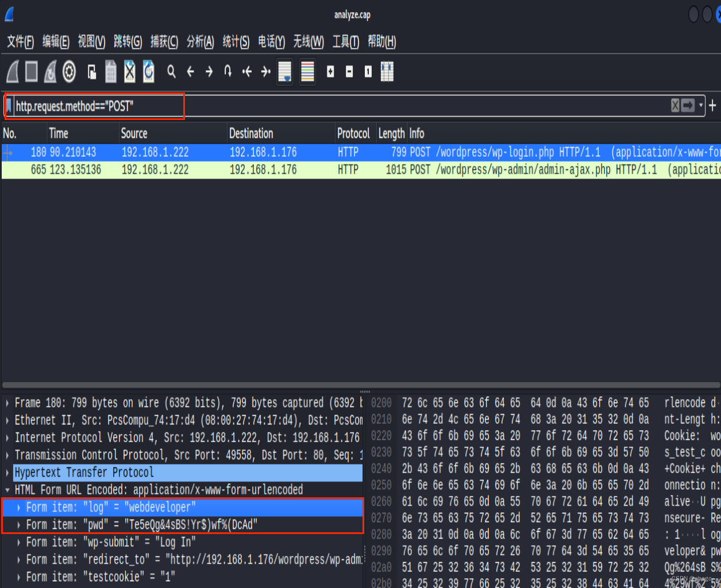The image size is (721, 588).
Task: Sort packets by the Info column
Action: tap(564, 133)
